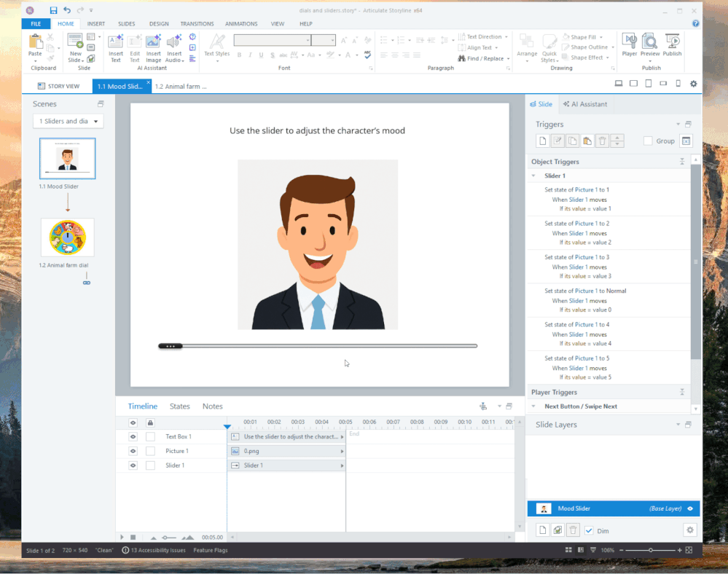Open AI Insert Image tool
The width and height of the screenshot is (728, 574).
pos(153,48)
